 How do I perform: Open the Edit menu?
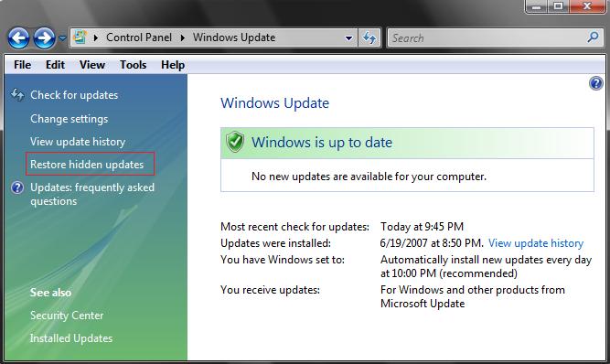[55, 65]
